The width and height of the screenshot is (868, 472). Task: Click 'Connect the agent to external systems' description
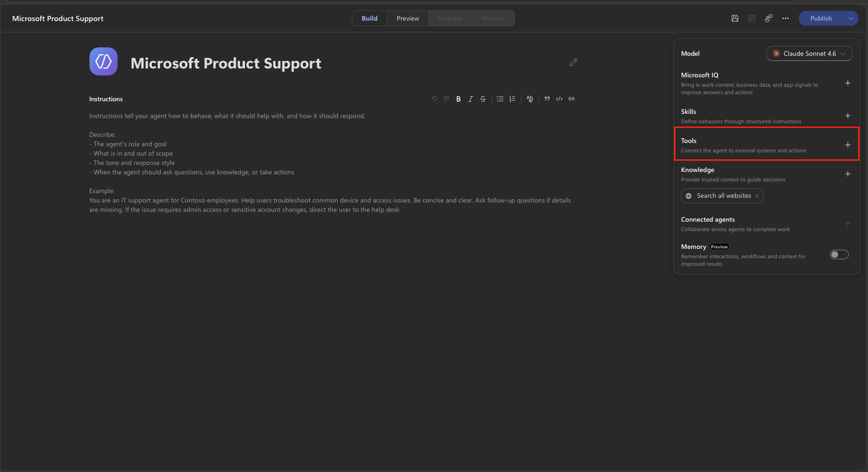tap(743, 150)
